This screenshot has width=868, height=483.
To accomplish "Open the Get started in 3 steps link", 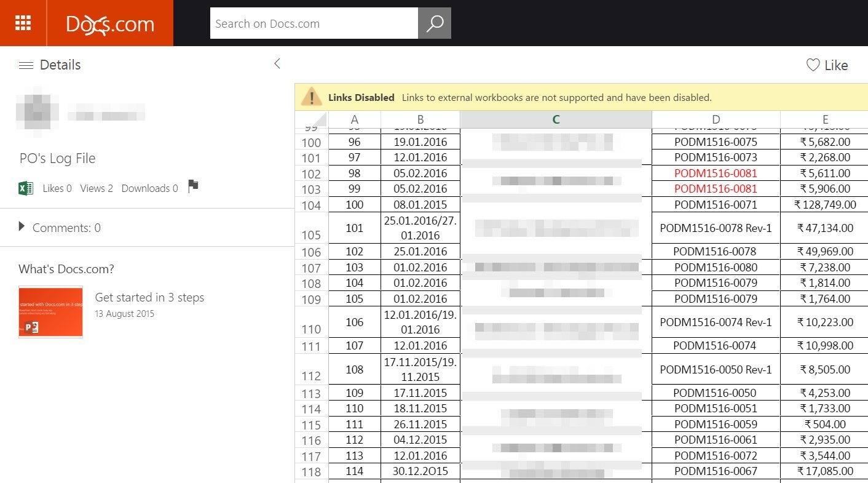I will 149,297.
